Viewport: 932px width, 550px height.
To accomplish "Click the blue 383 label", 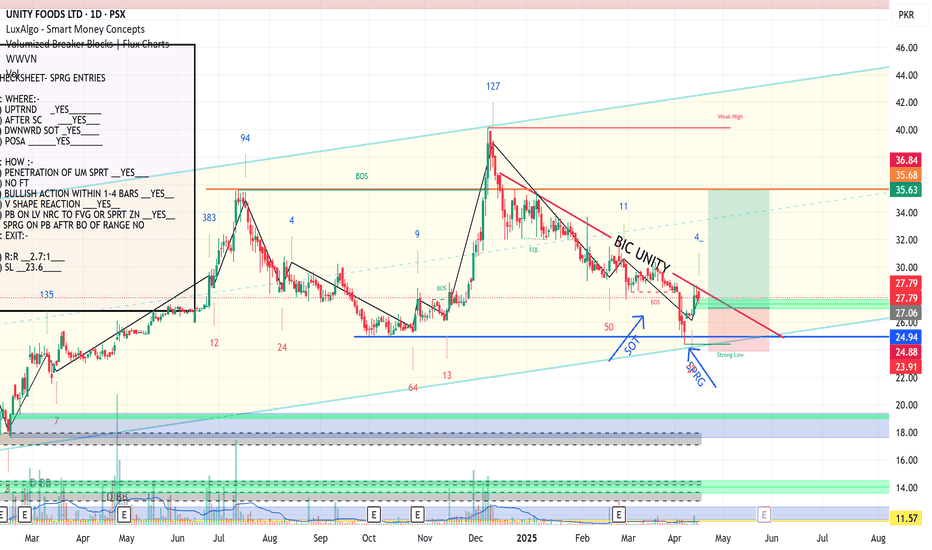I will 209,218.
